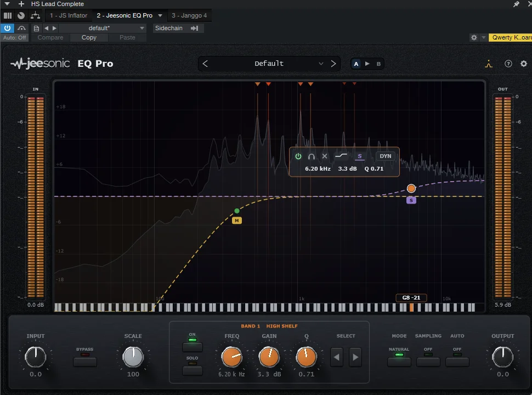This screenshot has height=395, width=532.
Task: Switch to the 1 - JS Inflator tab
Action: pyautogui.click(x=69, y=15)
